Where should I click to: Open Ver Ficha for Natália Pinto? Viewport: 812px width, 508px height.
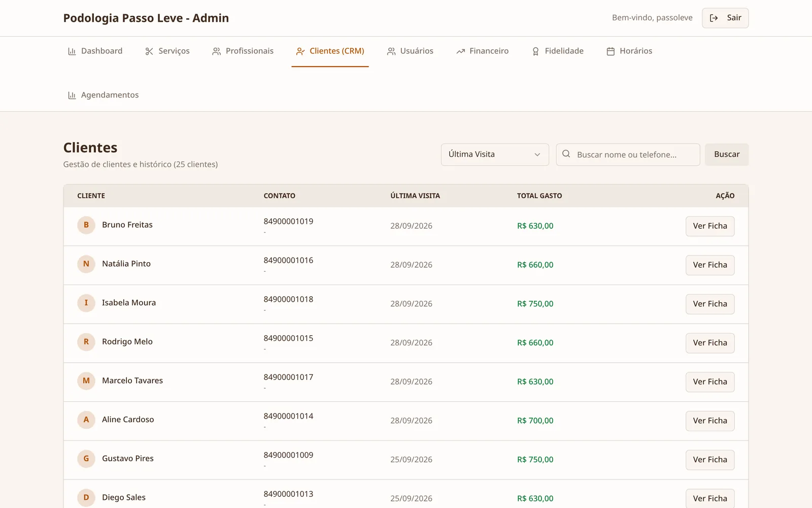coord(710,265)
